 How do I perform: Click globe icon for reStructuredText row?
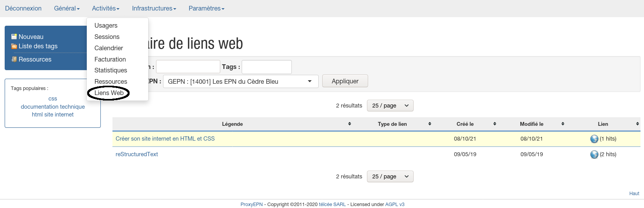click(x=594, y=155)
